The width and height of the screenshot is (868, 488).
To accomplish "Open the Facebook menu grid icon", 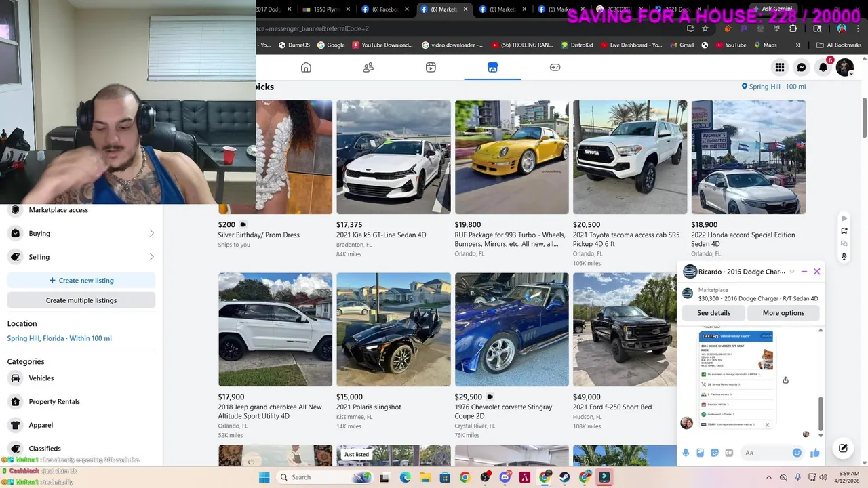I will pos(780,67).
